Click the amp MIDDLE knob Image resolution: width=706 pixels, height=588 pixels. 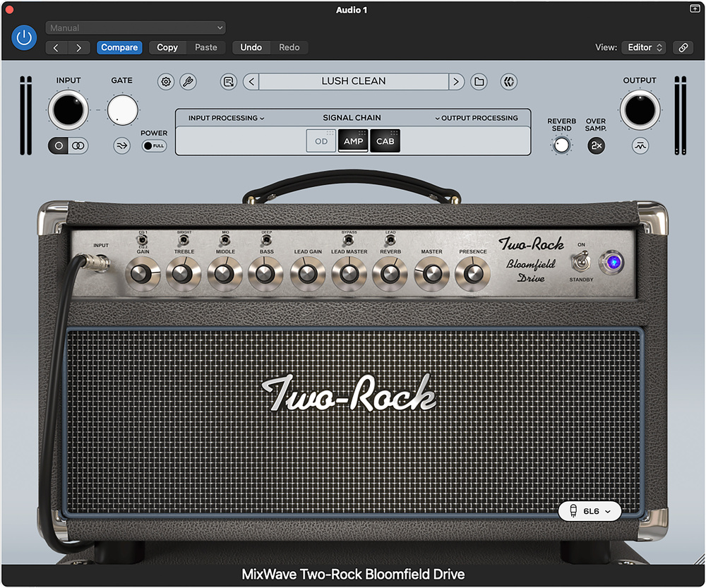(x=225, y=274)
